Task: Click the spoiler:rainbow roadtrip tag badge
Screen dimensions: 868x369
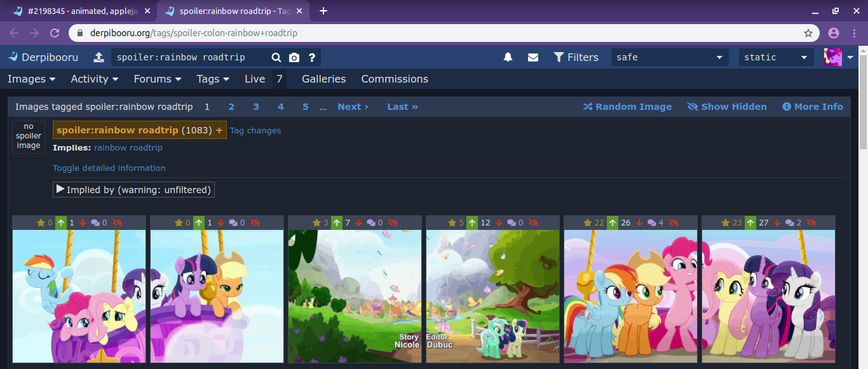Action: (117, 130)
